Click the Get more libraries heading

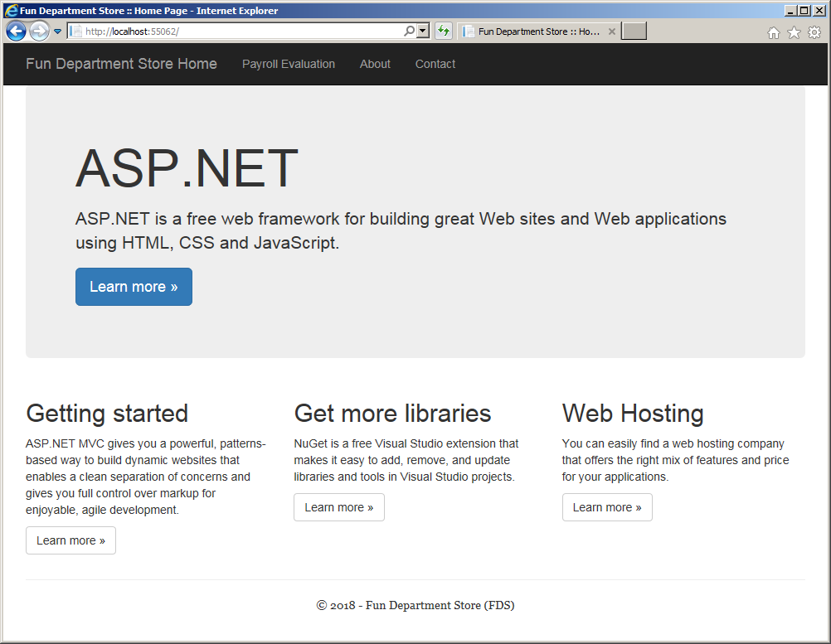393,413
